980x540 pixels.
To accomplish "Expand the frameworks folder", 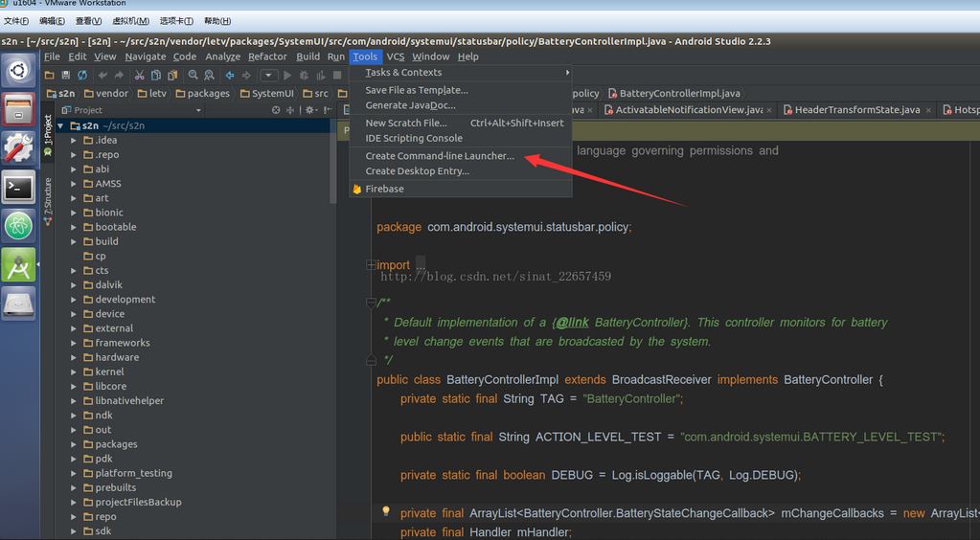I will click(x=74, y=343).
